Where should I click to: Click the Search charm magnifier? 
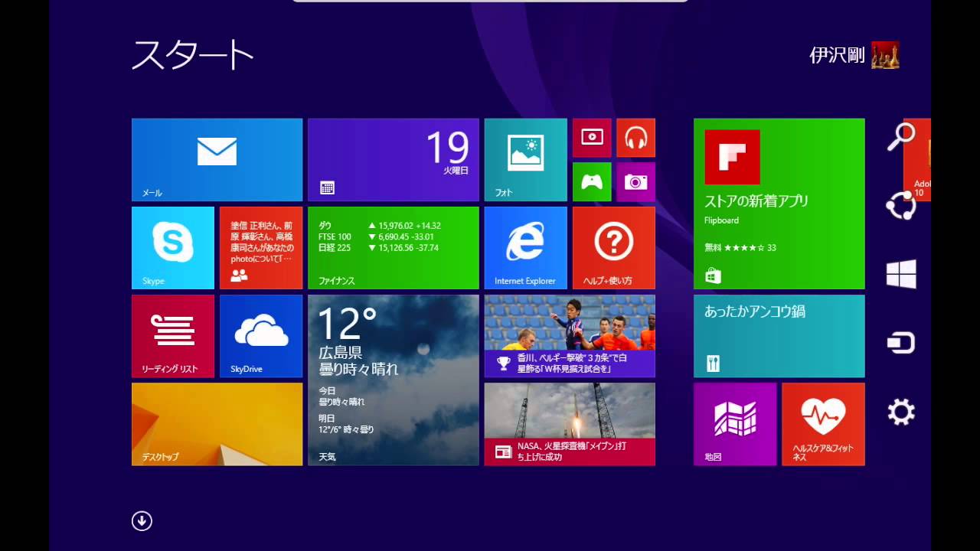click(901, 137)
